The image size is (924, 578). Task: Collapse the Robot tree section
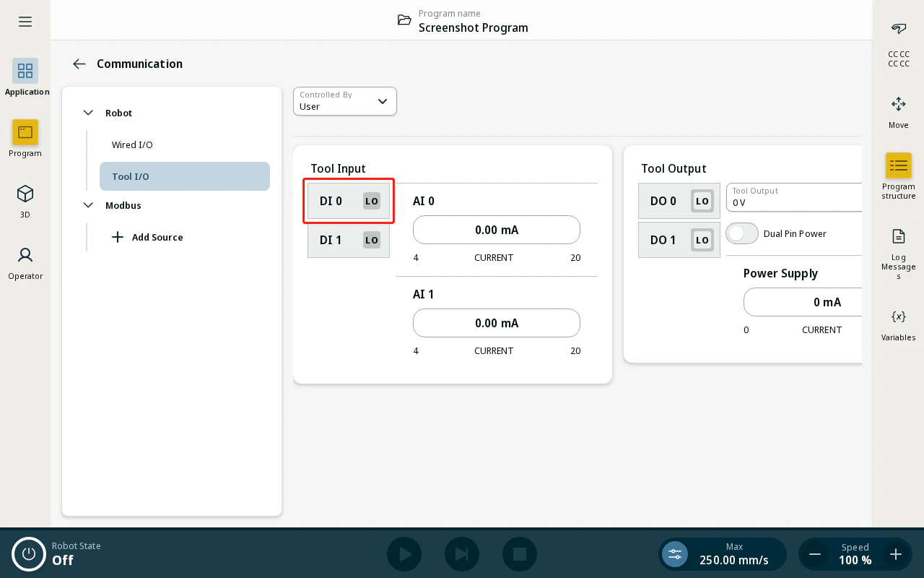click(x=89, y=113)
